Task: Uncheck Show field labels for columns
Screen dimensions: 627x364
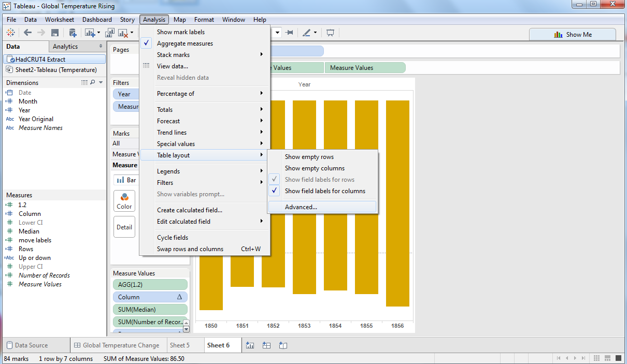Action: tap(324, 191)
